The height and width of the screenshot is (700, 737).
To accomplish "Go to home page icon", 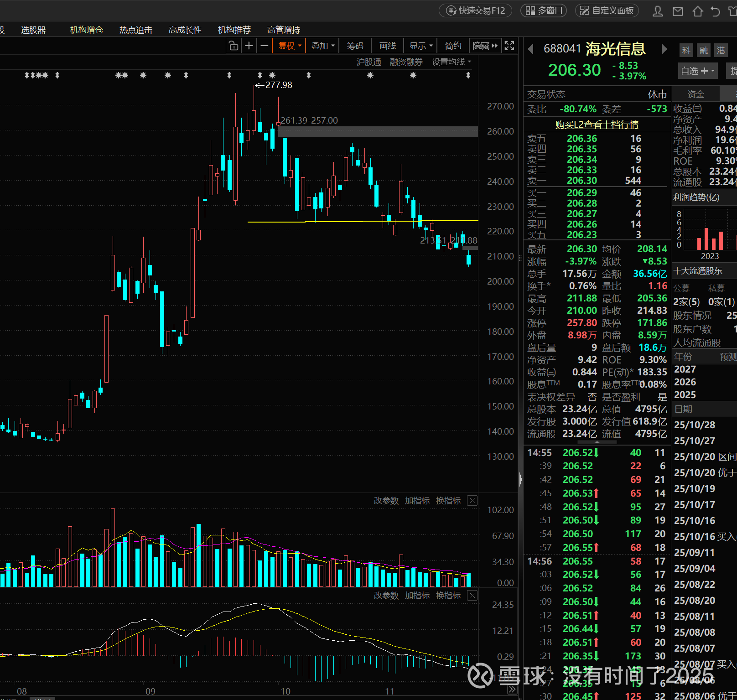I will pos(697,11).
